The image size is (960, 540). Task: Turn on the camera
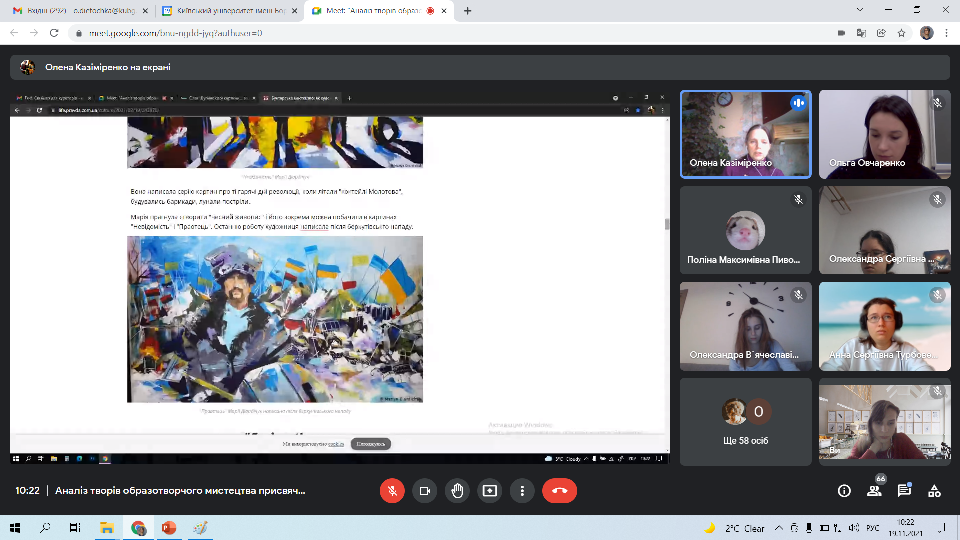425,491
